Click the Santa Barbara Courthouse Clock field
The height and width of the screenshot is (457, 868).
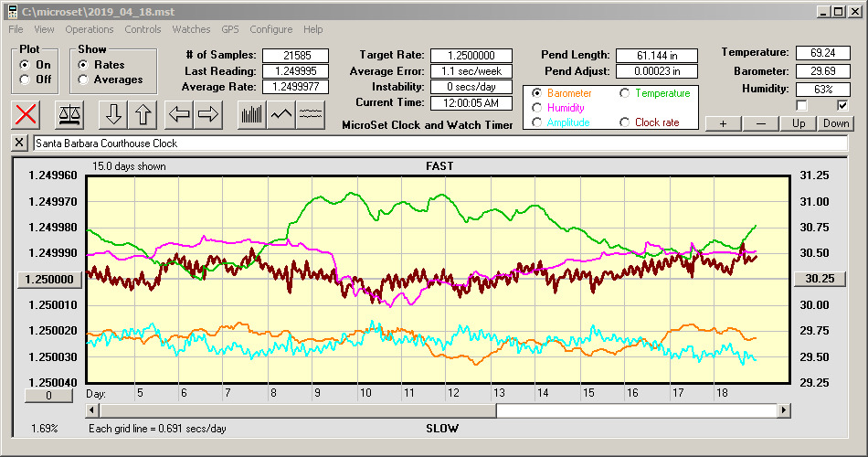pos(439,143)
